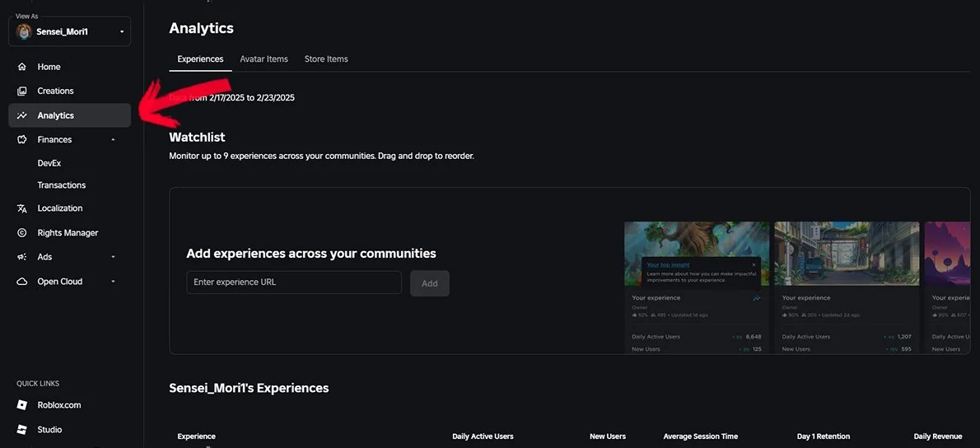Click the Sensei_Mori1 avatar image

[x=24, y=32]
